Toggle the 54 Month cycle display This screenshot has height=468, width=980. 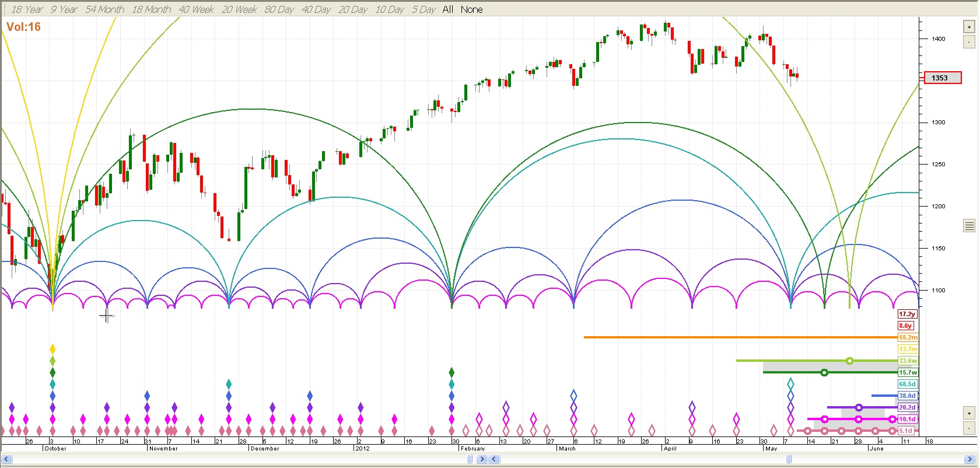click(x=104, y=9)
